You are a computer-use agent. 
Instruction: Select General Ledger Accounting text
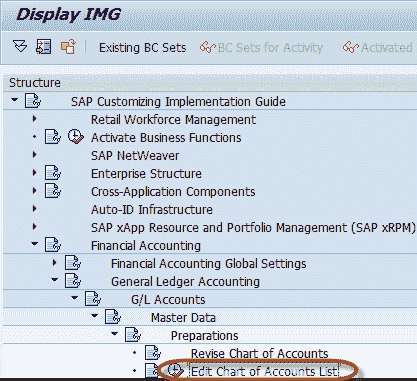[x=185, y=281]
